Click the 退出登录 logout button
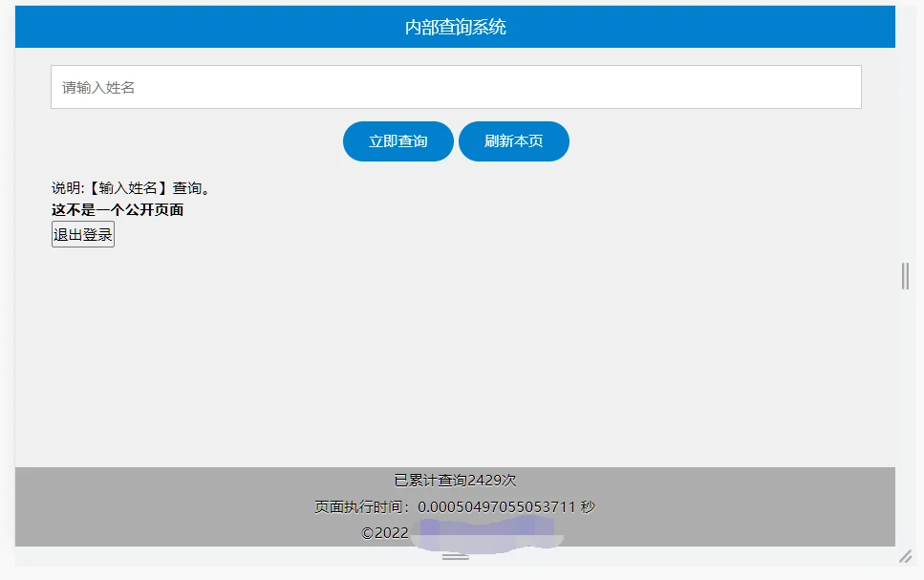Viewport: 924px width, 580px height. [x=83, y=234]
